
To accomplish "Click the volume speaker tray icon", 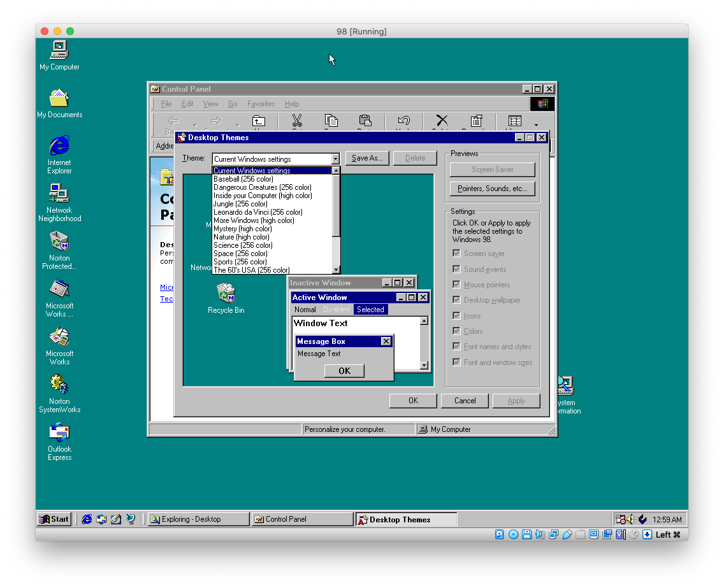I will (x=631, y=519).
